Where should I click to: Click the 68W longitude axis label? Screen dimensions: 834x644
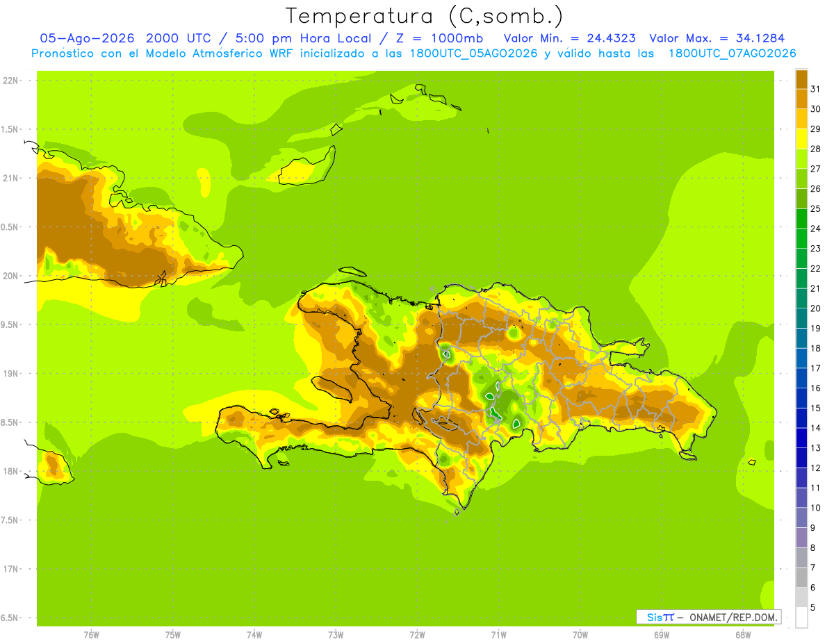[743, 634]
